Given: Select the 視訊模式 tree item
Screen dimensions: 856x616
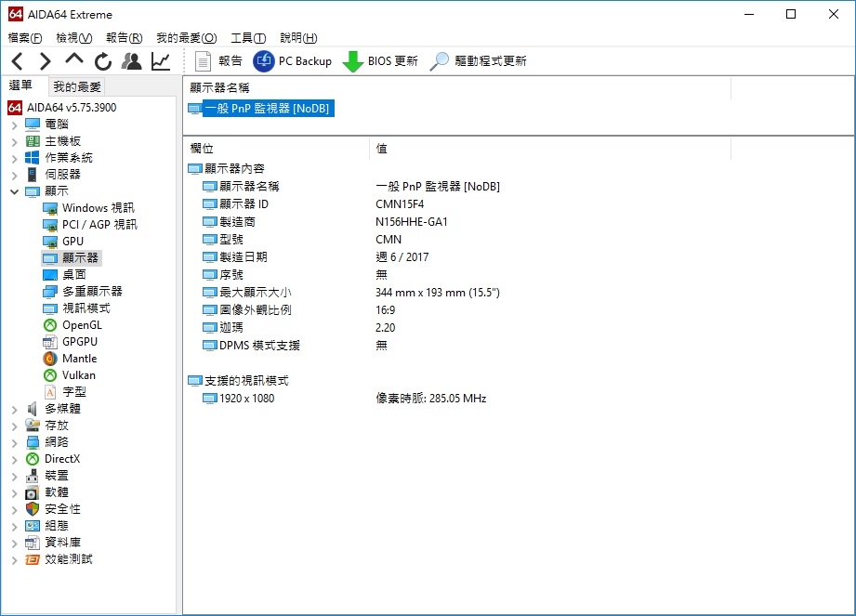Looking at the screenshot, I should point(76,308).
